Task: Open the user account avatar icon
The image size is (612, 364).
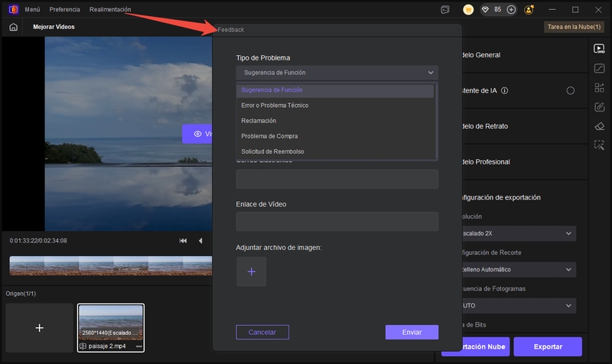Action: pyautogui.click(x=529, y=10)
